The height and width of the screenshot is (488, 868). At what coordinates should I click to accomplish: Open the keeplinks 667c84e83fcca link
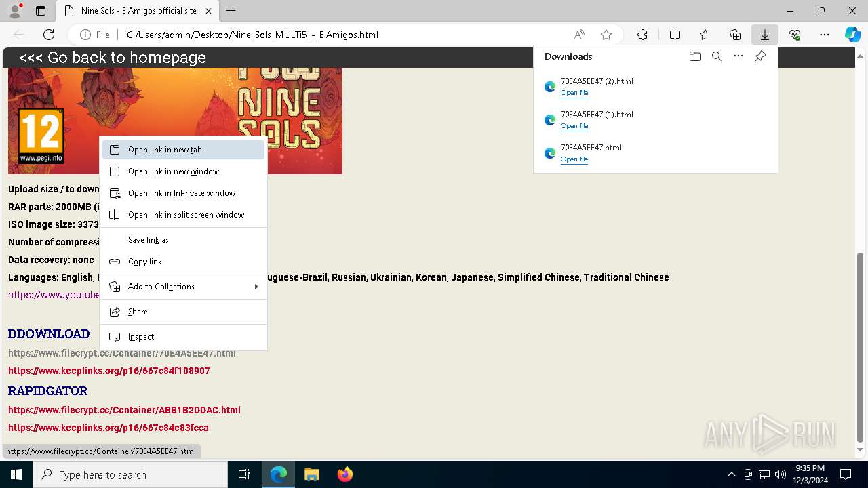[x=108, y=428]
